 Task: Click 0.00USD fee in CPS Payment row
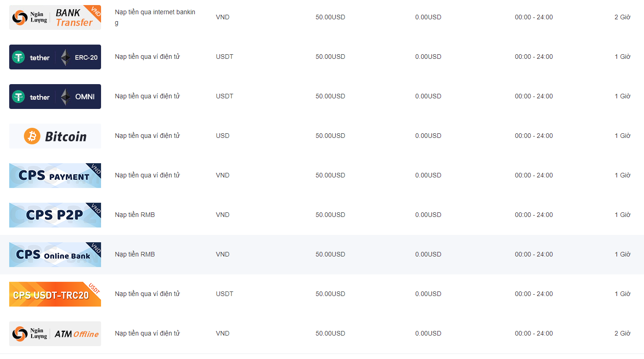(428, 175)
